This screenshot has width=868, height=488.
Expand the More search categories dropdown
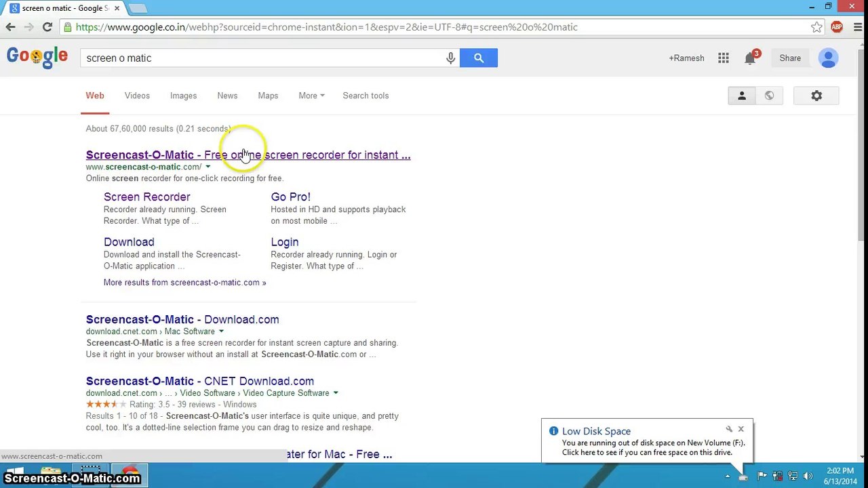pos(311,96)
